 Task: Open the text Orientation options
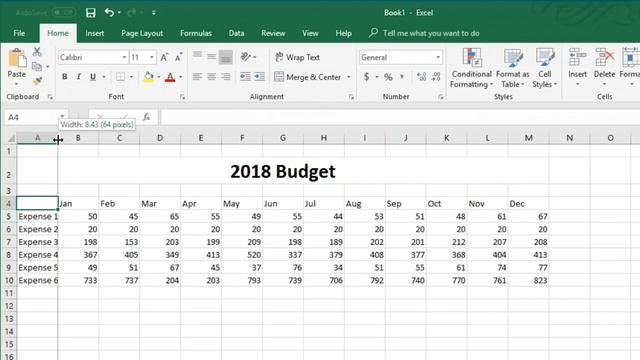coord(246,57)
